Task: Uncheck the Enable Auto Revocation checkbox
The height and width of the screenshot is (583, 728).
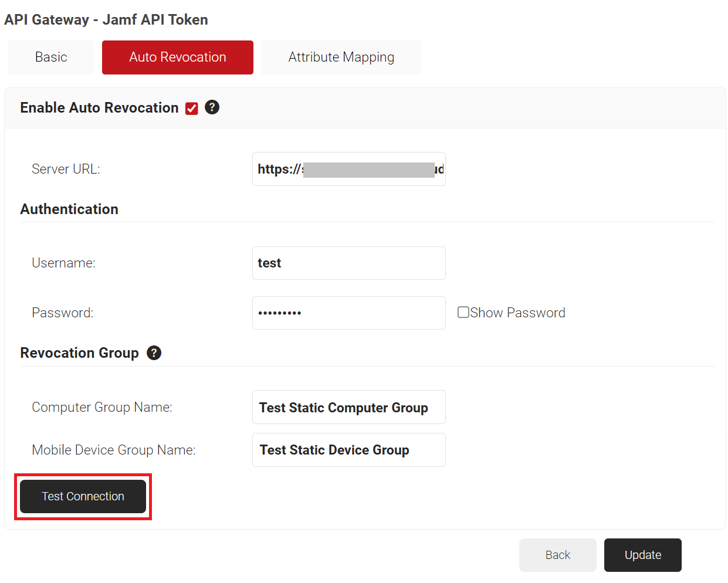Action: click(192, 109)
